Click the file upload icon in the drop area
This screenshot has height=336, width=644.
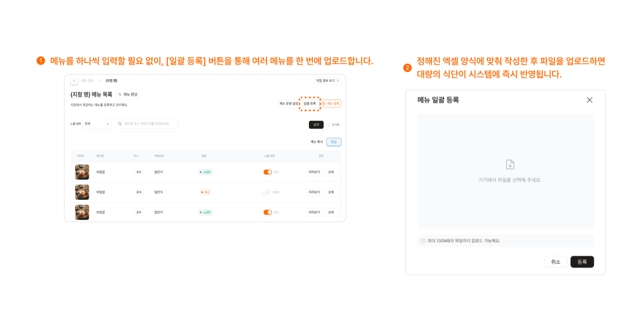click(510, 164)
